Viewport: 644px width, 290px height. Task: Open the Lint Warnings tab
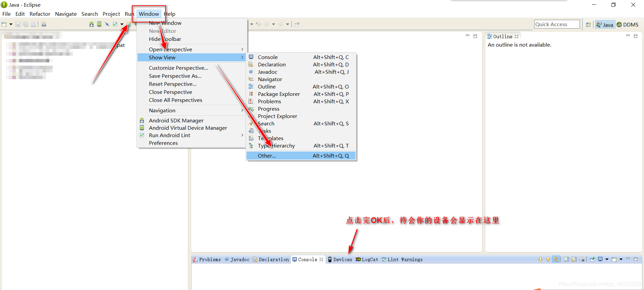[x=402, y=259]
